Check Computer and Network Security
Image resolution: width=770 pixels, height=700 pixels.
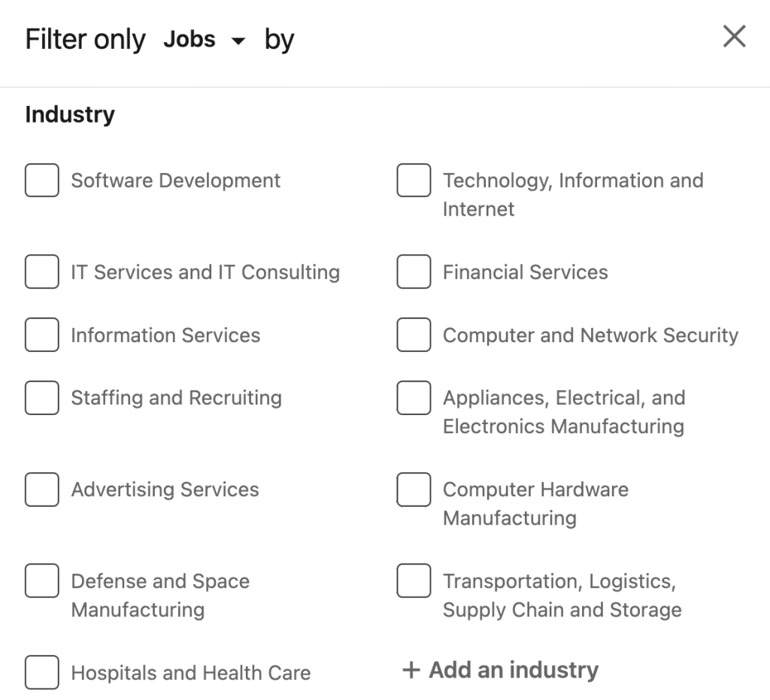pos(414,335)
